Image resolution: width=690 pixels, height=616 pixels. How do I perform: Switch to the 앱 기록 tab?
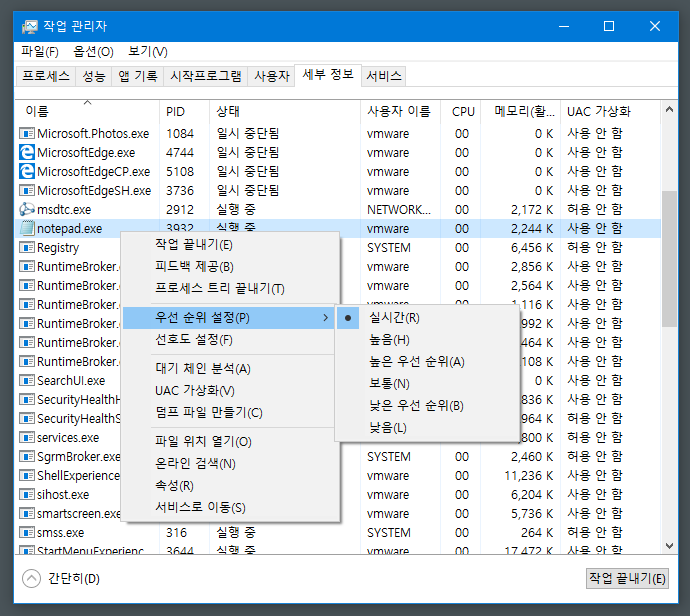coord(138,77)
